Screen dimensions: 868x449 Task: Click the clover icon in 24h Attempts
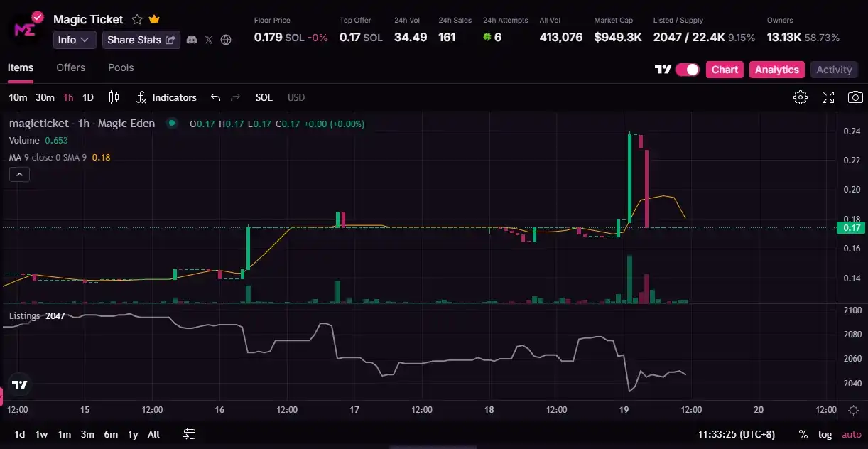487,37
